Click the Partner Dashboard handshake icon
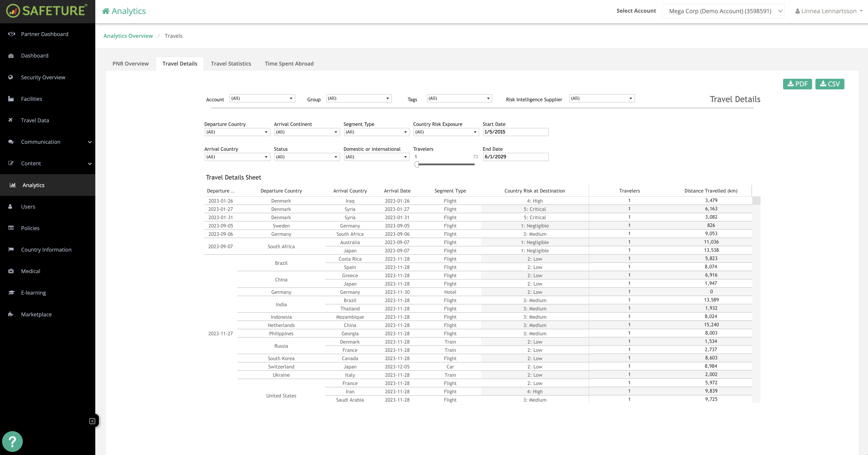 [x=11, y=34]
